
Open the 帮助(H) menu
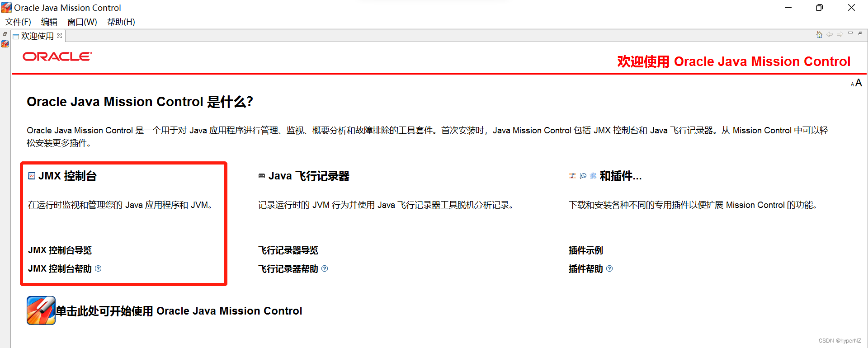[x=121, y=22]
